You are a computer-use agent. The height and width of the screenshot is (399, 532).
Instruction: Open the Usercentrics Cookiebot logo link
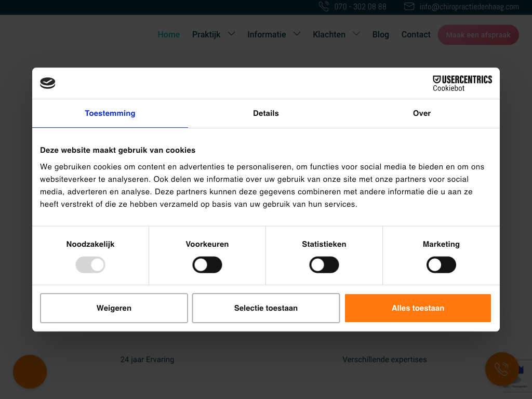[462, 84]
